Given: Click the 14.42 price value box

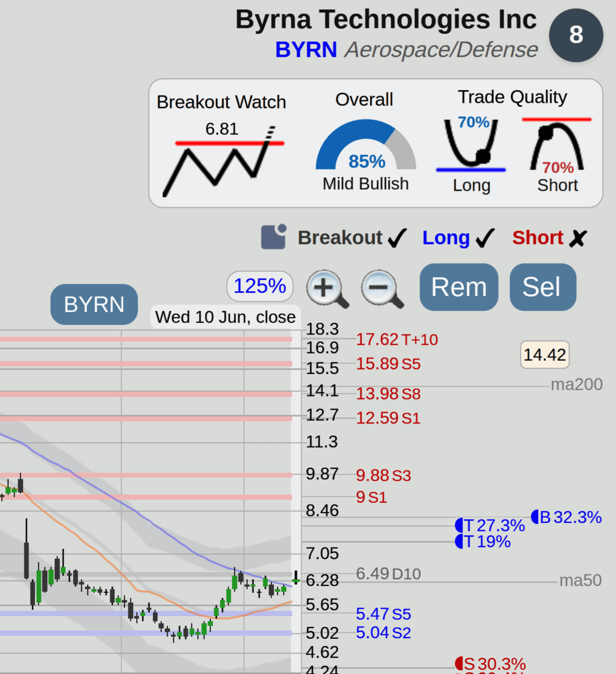Looking at the screenshot, I should 545,355.
